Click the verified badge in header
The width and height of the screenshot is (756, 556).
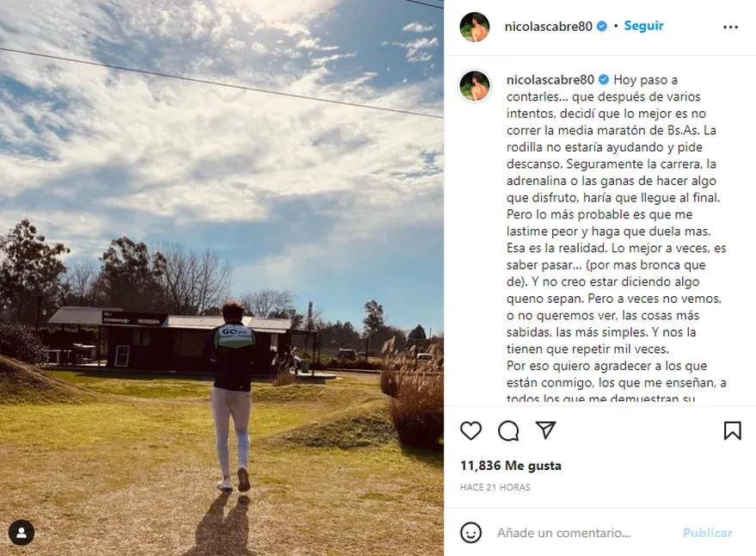tap(602, 26)
